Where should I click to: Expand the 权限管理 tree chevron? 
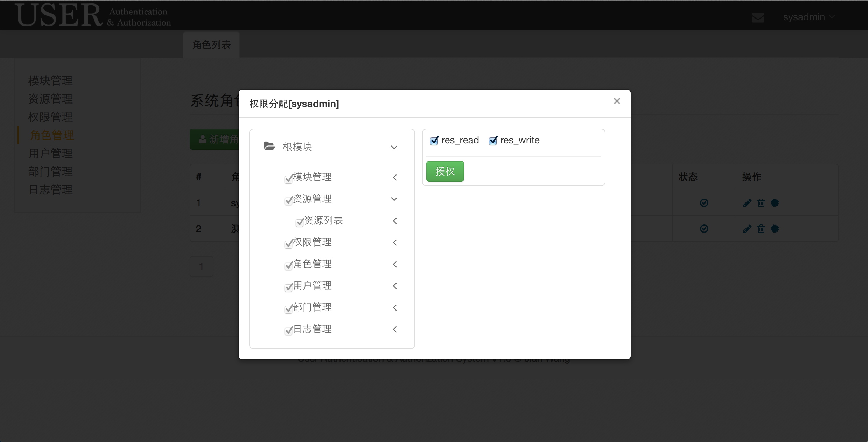click(395, 243)
